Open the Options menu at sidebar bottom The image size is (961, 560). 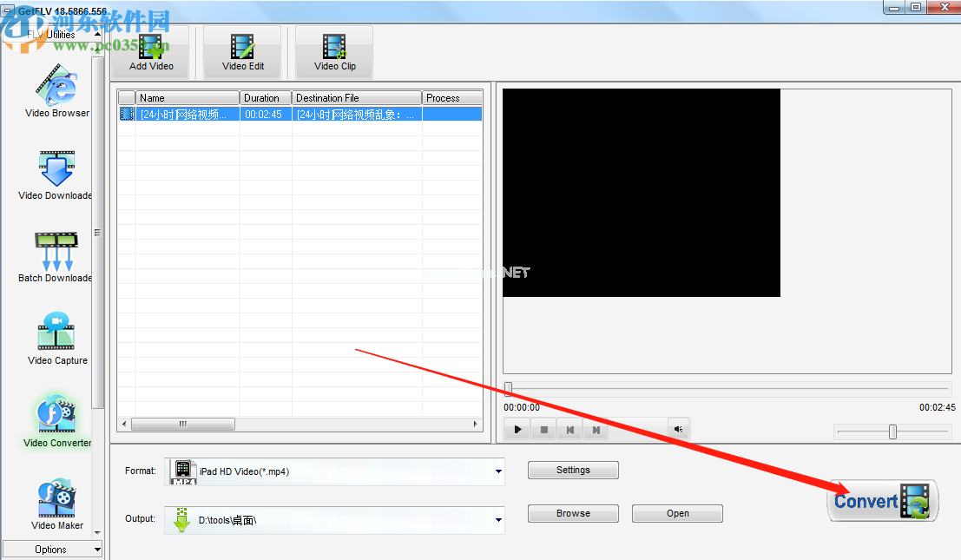[x=53, y=549]
